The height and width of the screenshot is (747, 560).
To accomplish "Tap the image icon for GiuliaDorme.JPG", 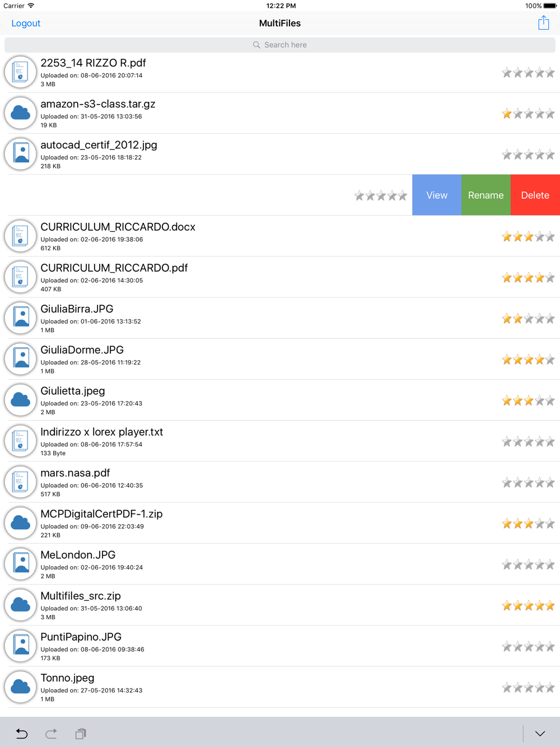I will (21, 358).
